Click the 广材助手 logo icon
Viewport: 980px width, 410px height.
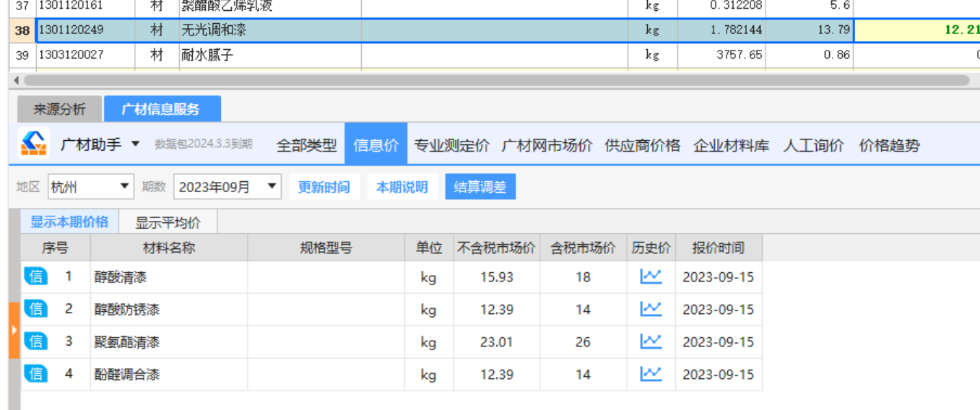33,144
